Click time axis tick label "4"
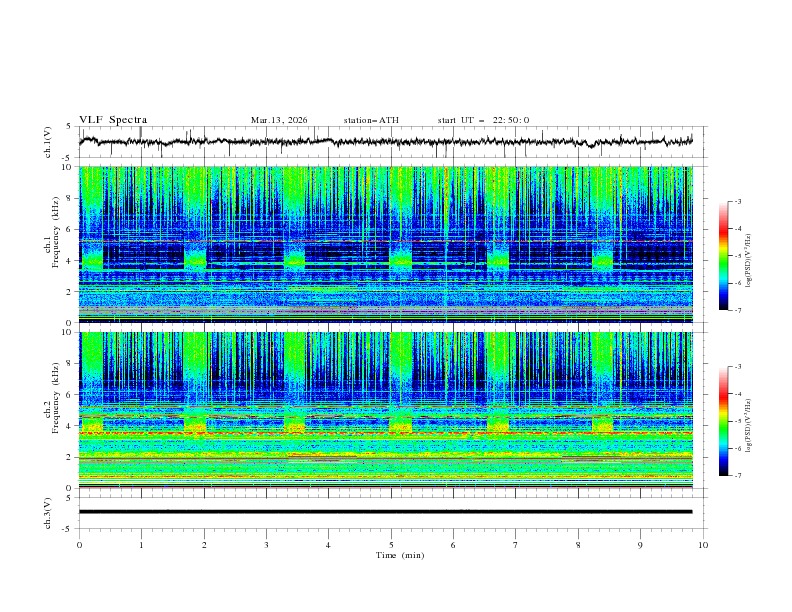 (329, 545)
